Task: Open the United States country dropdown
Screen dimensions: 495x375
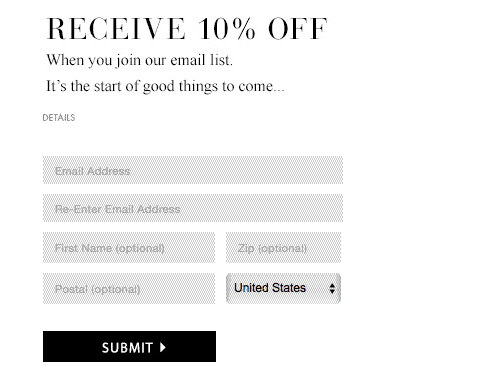Action: (x=283, y=288)
